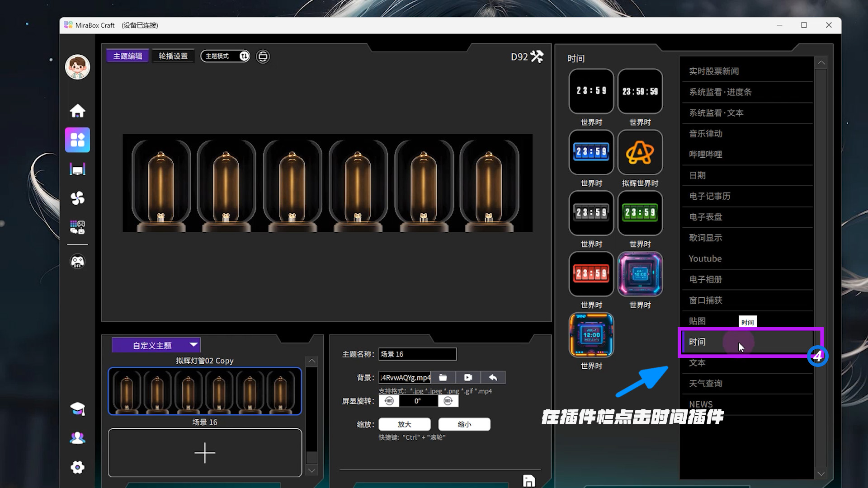Click the gamepad OFF icon in sidebar
The image size is (868, 488).
[77, 262]
